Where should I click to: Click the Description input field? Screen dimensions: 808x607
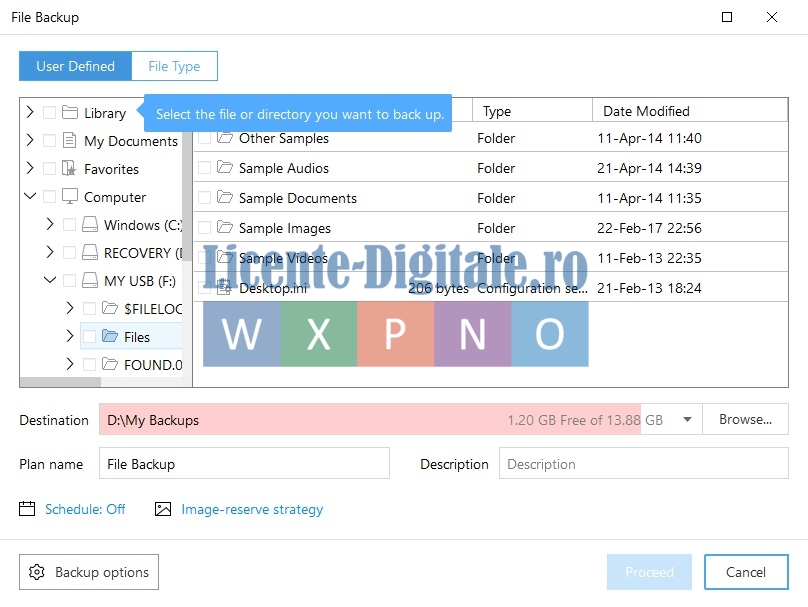click(644, 464)
